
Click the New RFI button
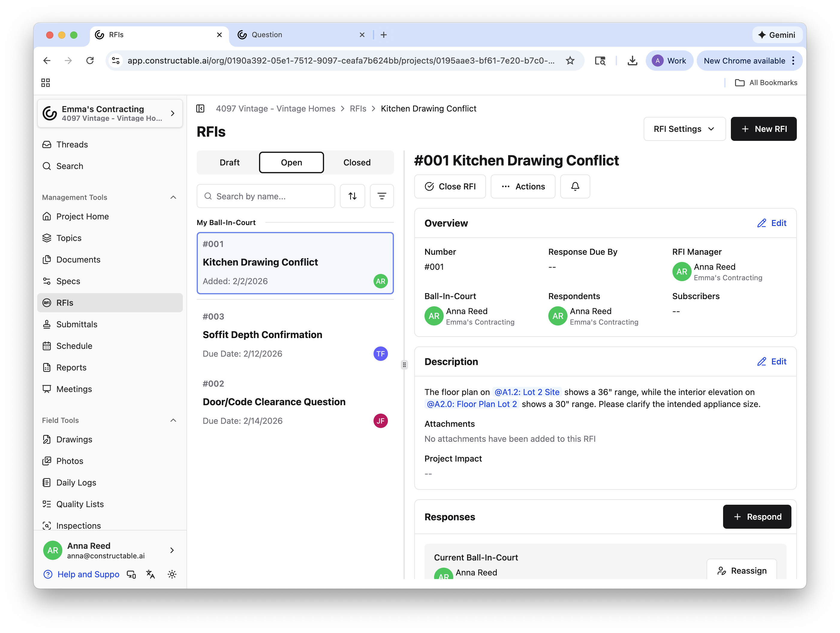pos(763,129)
